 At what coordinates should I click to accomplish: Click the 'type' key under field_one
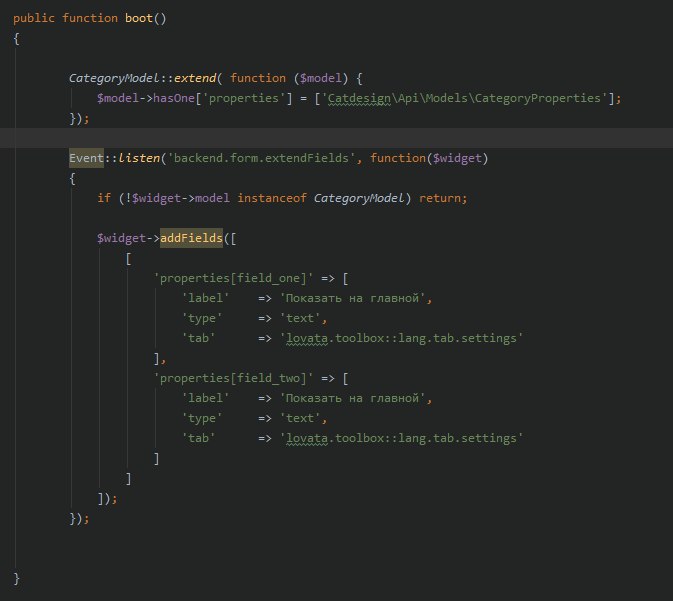[x=202, y=319]
